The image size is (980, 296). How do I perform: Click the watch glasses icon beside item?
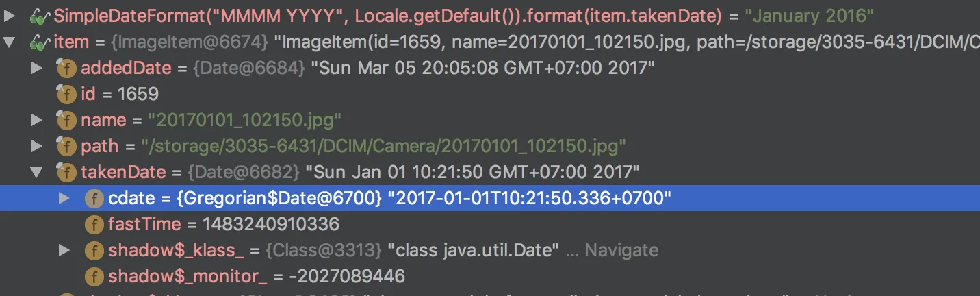coord(40,42)
